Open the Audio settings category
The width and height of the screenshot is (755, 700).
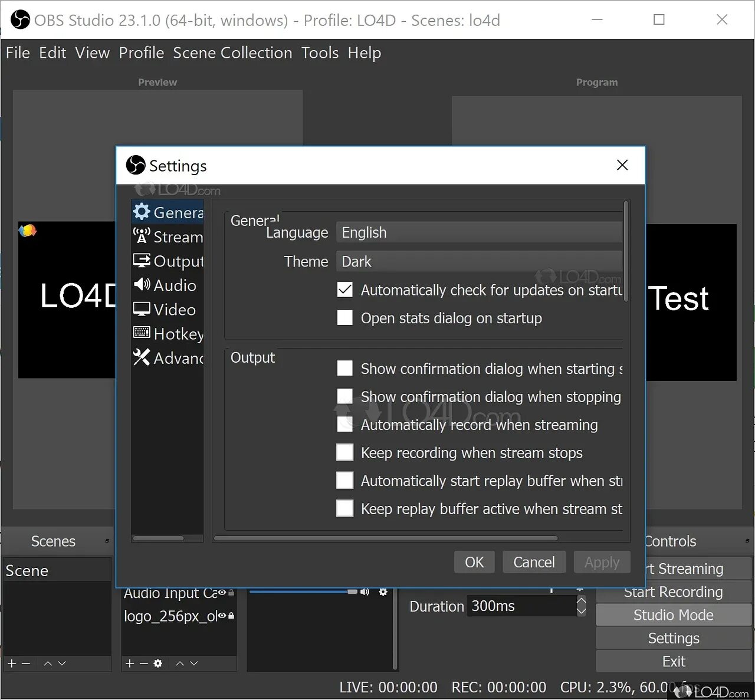[168, 285]
